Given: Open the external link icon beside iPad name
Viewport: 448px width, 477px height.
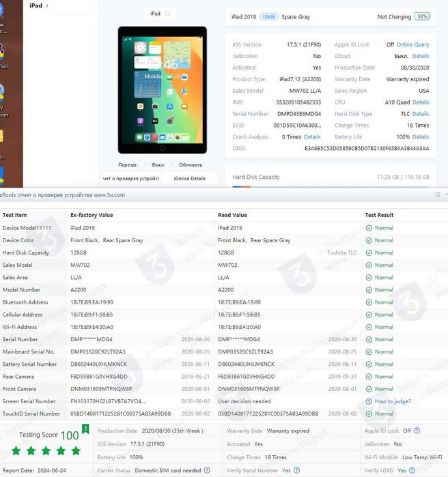Looking at the screenshot, I should click(168, 14).
